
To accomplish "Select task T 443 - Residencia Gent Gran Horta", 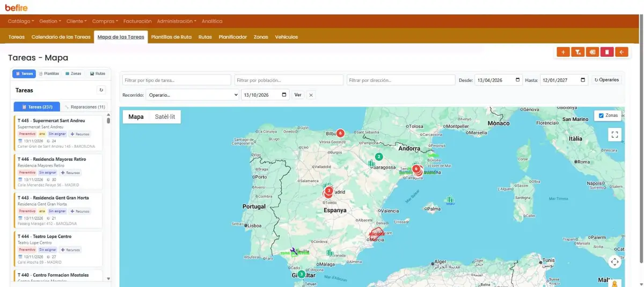I will click(x=58, y=210).
